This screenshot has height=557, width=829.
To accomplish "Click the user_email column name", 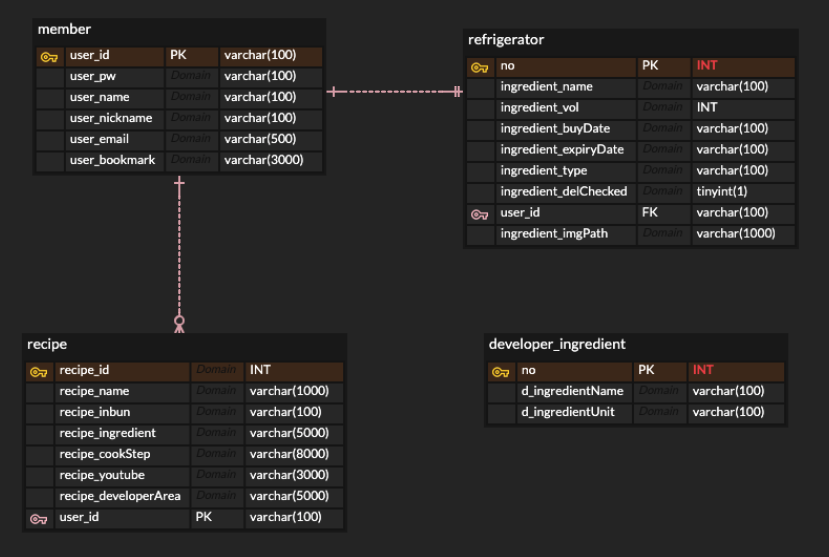I will click(99, 139).
